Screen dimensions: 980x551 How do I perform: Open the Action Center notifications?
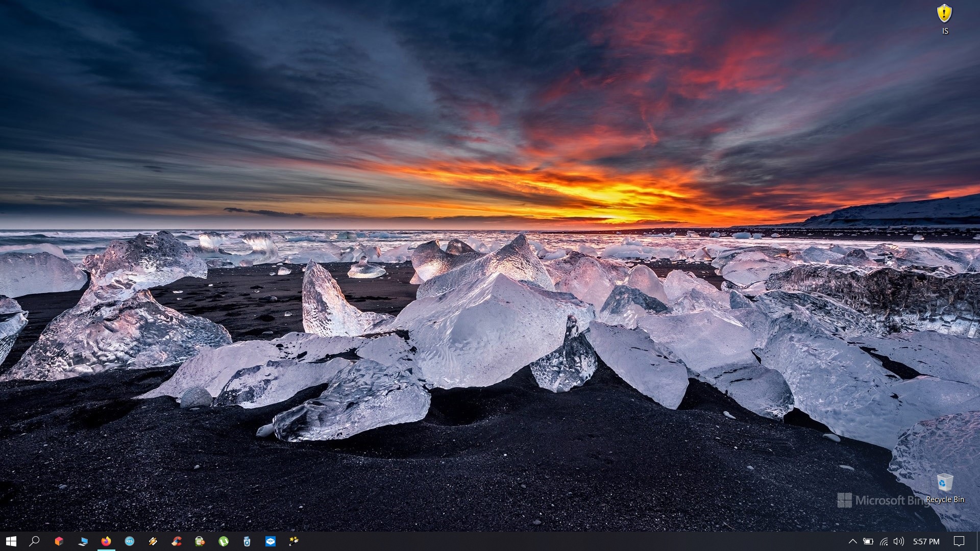(x=959, y=541)
